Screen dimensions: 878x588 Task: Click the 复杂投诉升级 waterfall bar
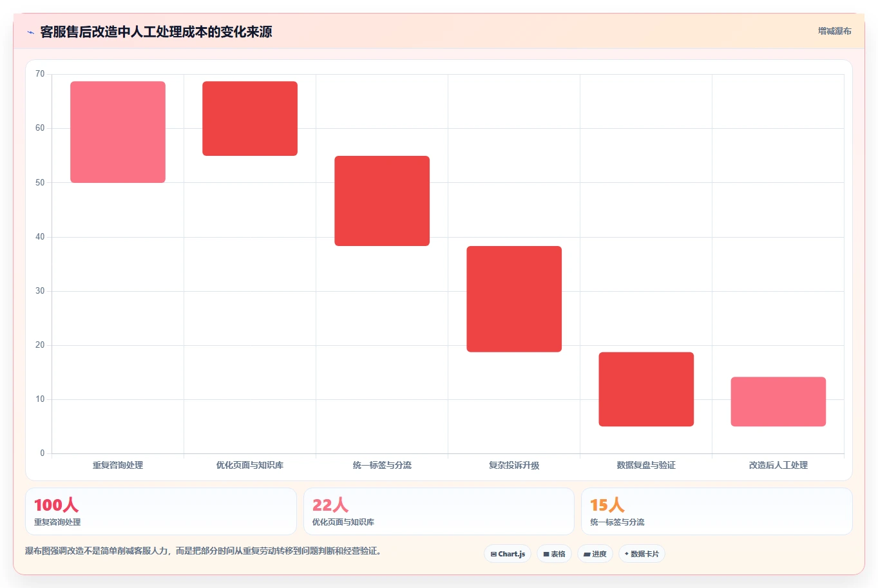(514, 299)
